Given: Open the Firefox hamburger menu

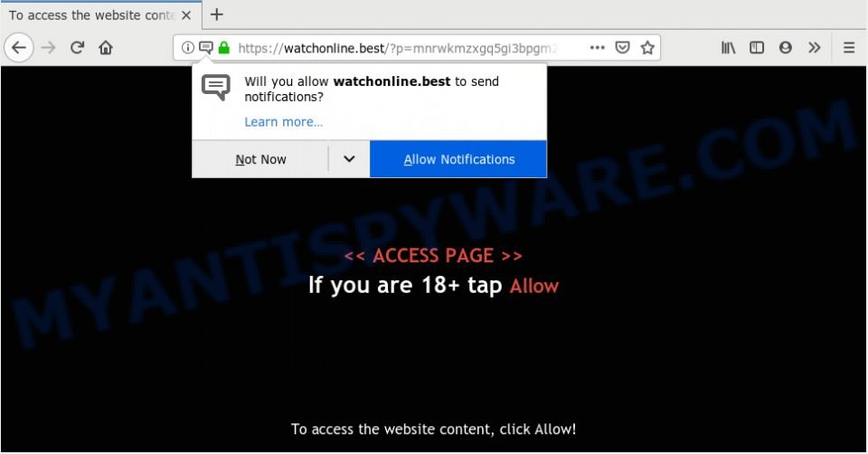Looking at the screenshot, I should tap(849, 48).
